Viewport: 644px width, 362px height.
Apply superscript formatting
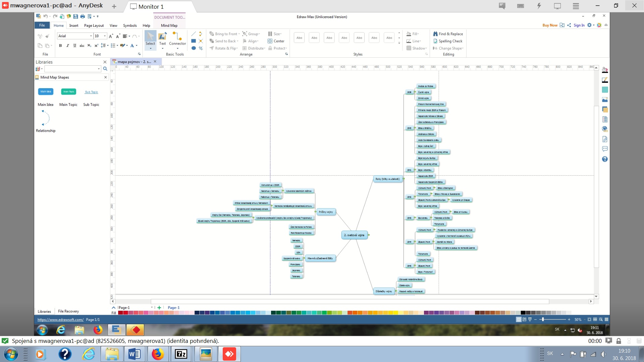(x=96, y=46)
